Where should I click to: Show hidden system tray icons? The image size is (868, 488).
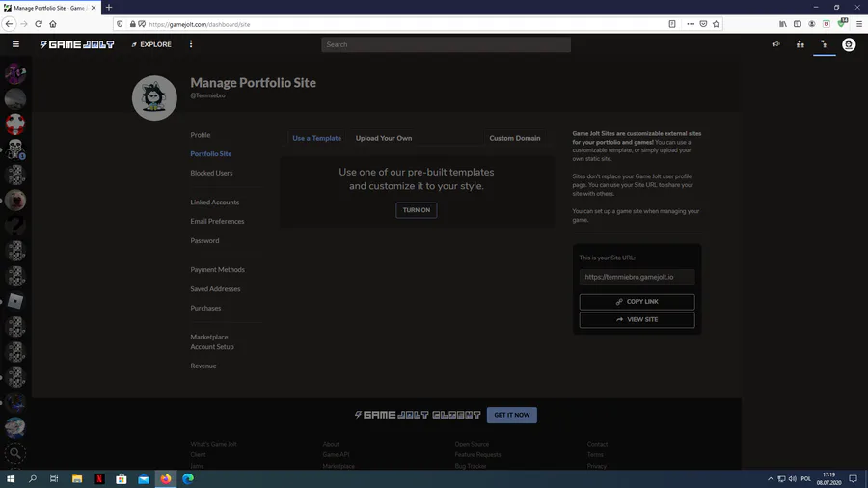pyautogui.click(x=770, y=479)
